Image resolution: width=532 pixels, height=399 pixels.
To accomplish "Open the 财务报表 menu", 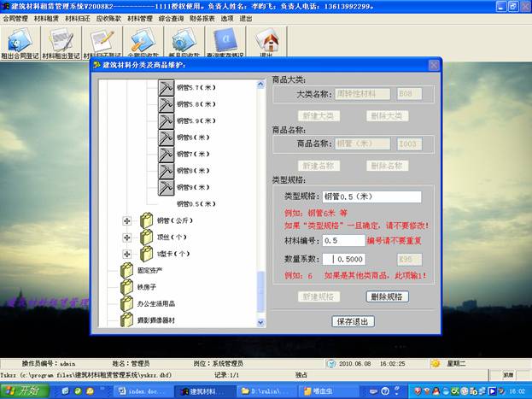I will (x=202, y=17).
